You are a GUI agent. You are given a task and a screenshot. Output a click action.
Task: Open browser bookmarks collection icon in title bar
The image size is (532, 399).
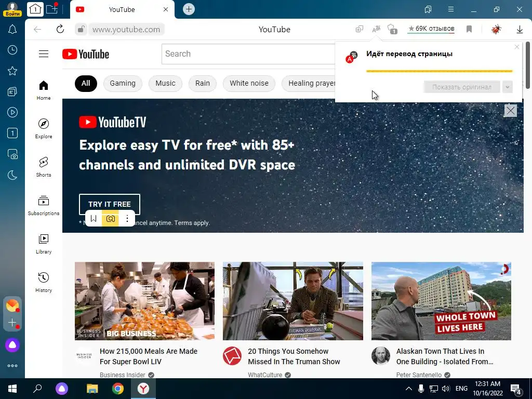(428, 9)
